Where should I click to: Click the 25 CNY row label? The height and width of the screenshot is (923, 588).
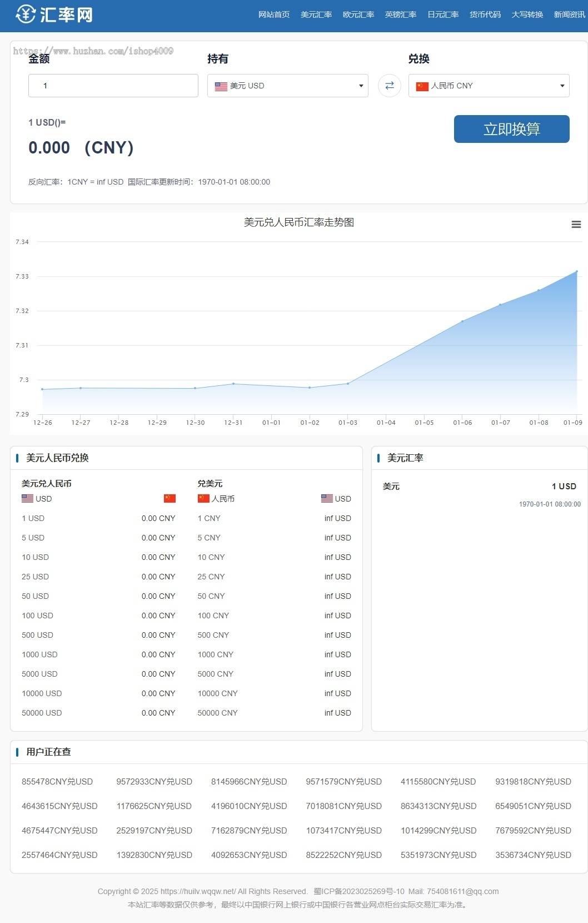click(x=211, y=577)
